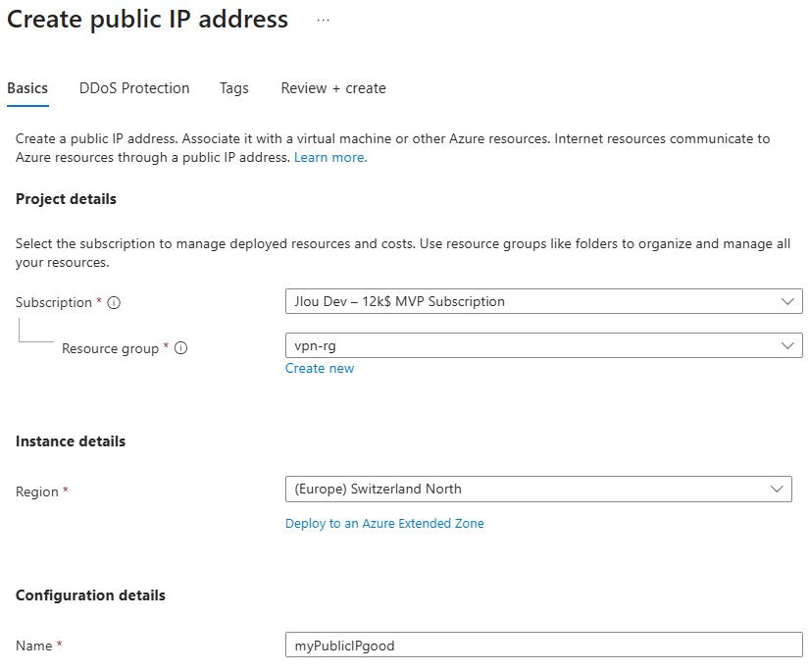Image resolution: width=809 pixels, height=672 pixels.
Task: Select the Basics tab
Action: point(27,88)
